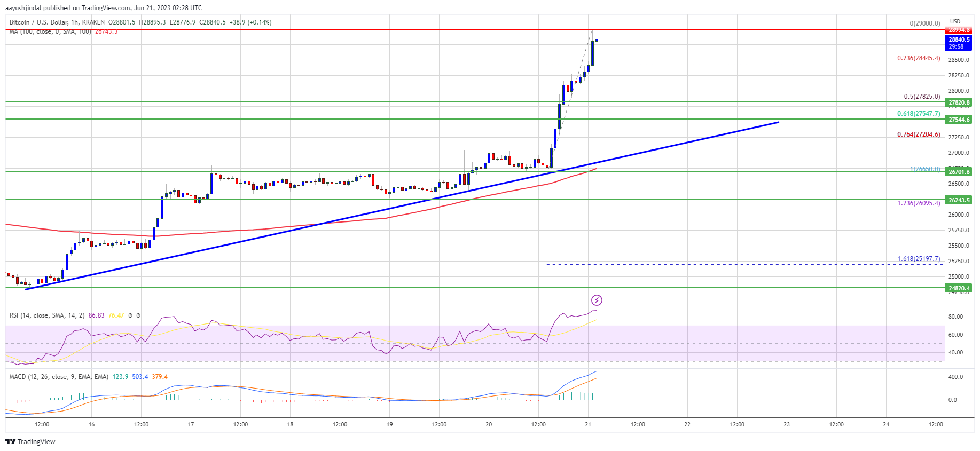
Task: Select the Fib 1.236(26095.4) label
Action: point(919,203)
